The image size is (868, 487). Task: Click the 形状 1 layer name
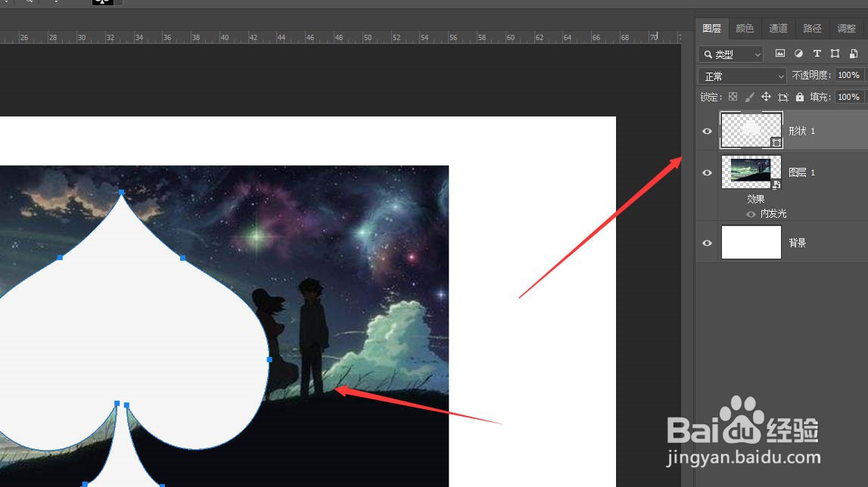801,131
